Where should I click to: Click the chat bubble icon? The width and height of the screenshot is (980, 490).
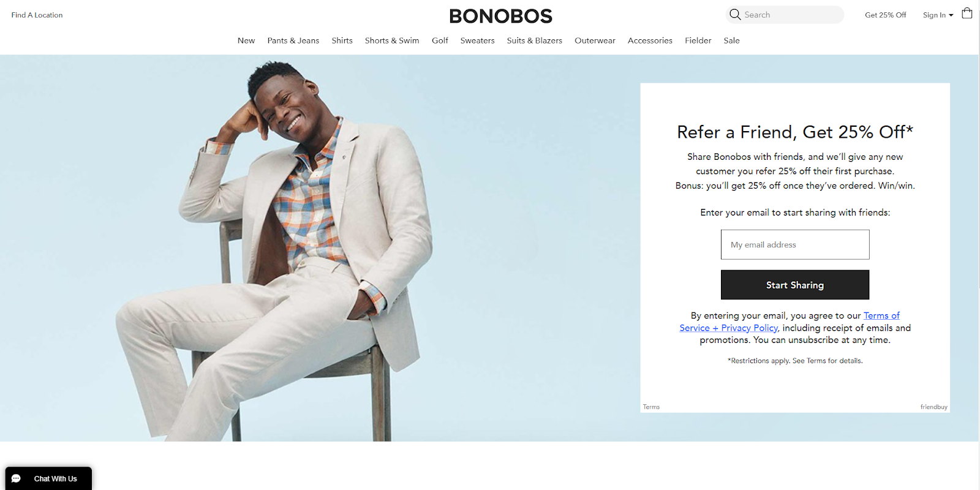click(17, 478)
